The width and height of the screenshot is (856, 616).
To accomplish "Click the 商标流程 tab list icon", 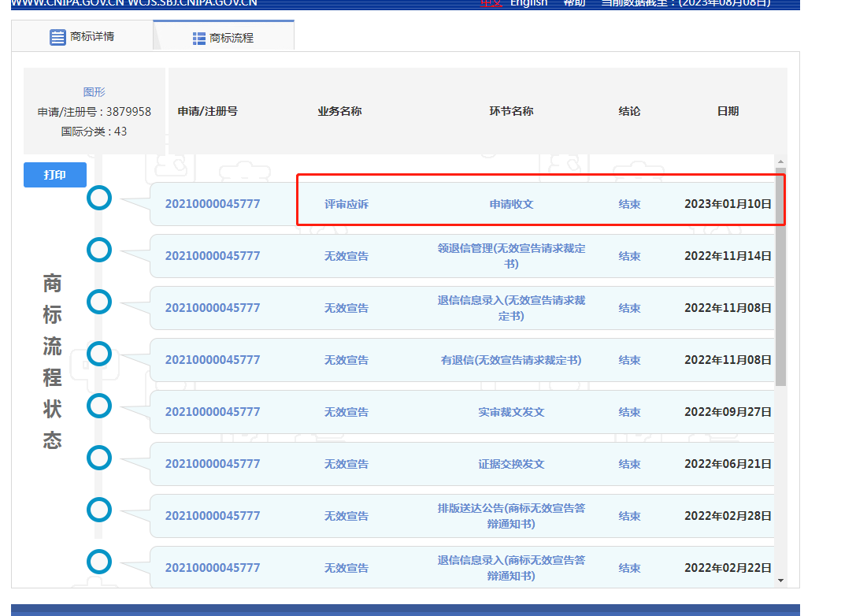I will 199,38.
